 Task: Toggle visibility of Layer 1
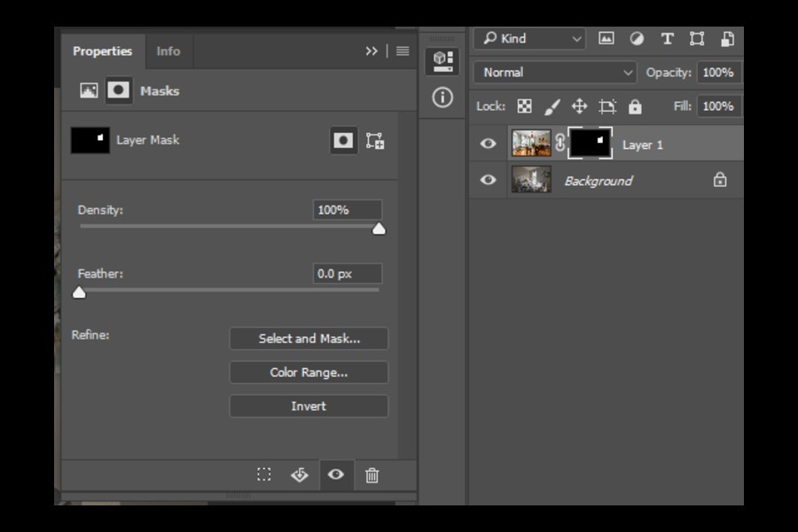click(x=487, y=143)
